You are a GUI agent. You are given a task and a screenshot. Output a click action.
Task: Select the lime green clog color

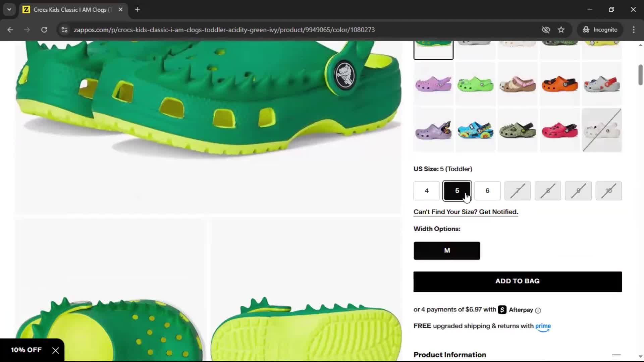coord(475,83)
